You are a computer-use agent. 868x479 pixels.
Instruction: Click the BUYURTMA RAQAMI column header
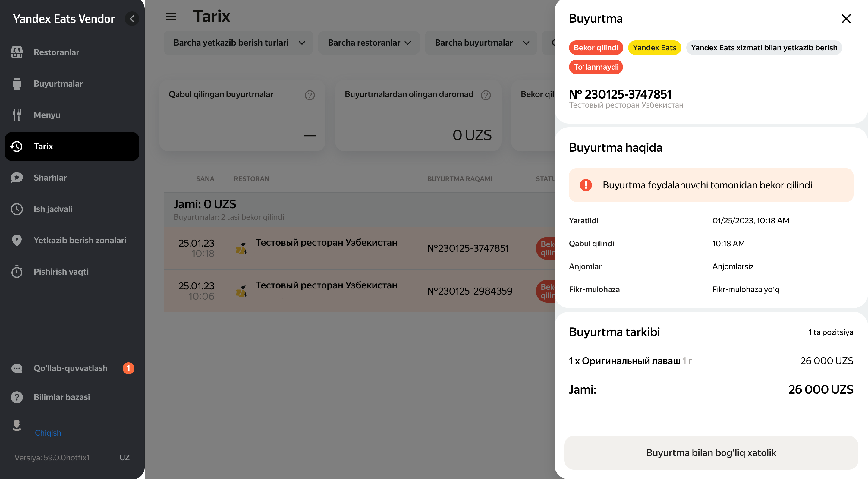click(460, 179)
